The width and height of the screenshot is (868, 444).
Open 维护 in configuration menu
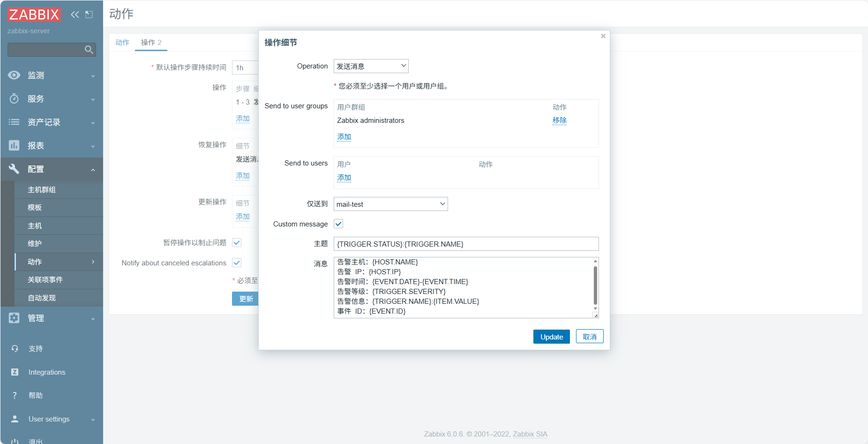tap(59, 243)
